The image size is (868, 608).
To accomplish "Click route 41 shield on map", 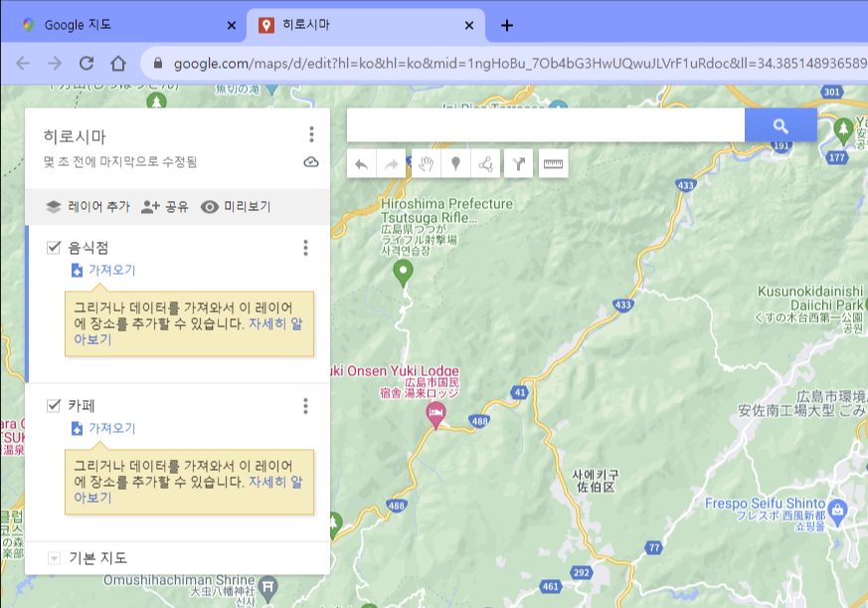I will point(519,393).
